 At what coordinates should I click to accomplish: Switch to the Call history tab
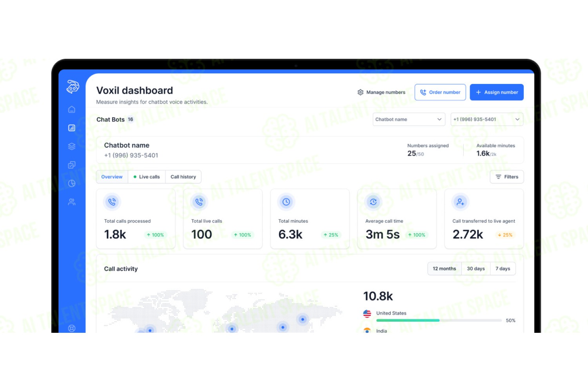183,177
